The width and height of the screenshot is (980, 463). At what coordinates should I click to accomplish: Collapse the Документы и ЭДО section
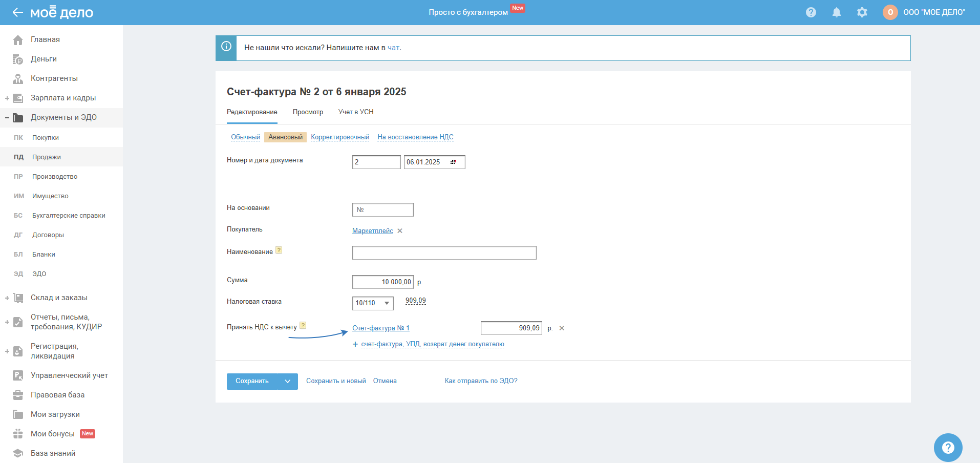coord(7,117)
